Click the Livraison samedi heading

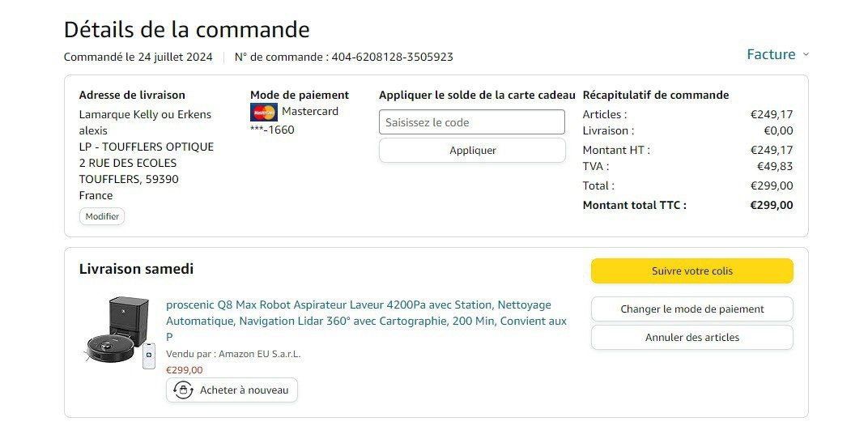pyautogui.click(x=136, y=269)
